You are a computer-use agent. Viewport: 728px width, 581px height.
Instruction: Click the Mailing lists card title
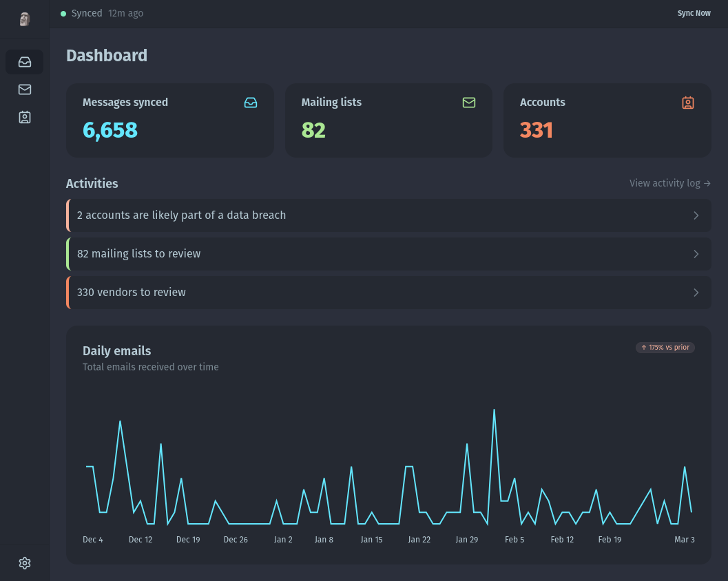coord(331,102)
